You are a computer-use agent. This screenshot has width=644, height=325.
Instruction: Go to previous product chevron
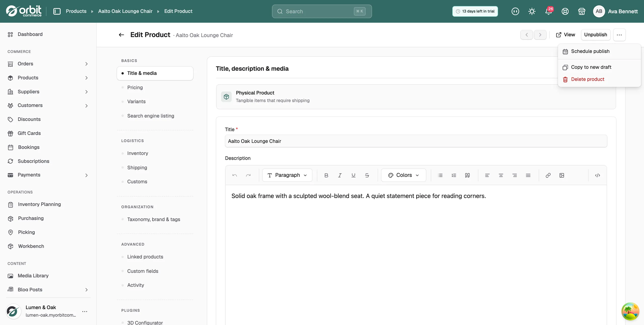point(527,35)
